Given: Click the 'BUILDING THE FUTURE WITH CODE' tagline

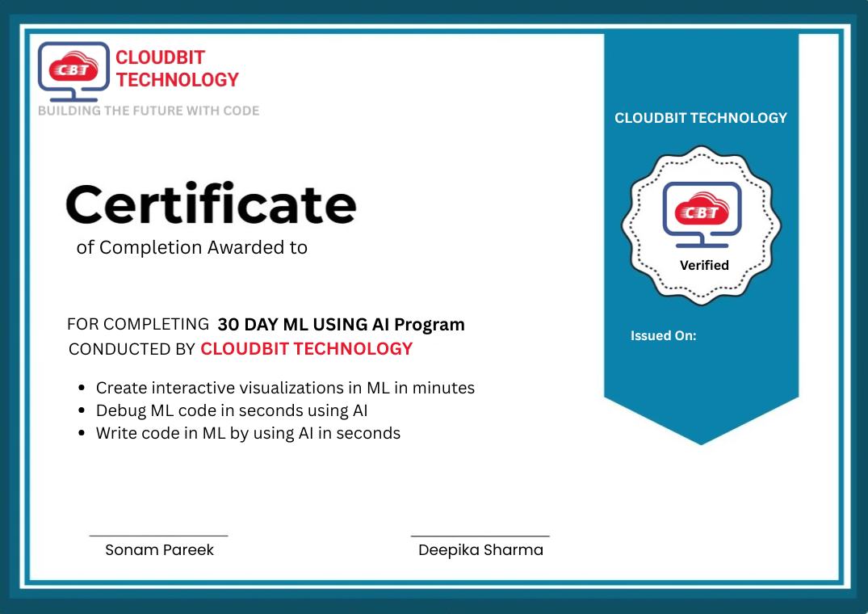Looking at the screenshot, I should (x=149, y=111).
